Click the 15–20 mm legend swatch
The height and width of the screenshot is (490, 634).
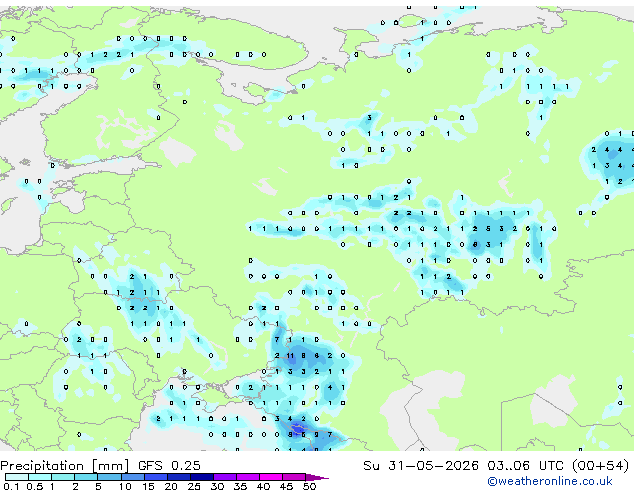(x=156, y=477)
